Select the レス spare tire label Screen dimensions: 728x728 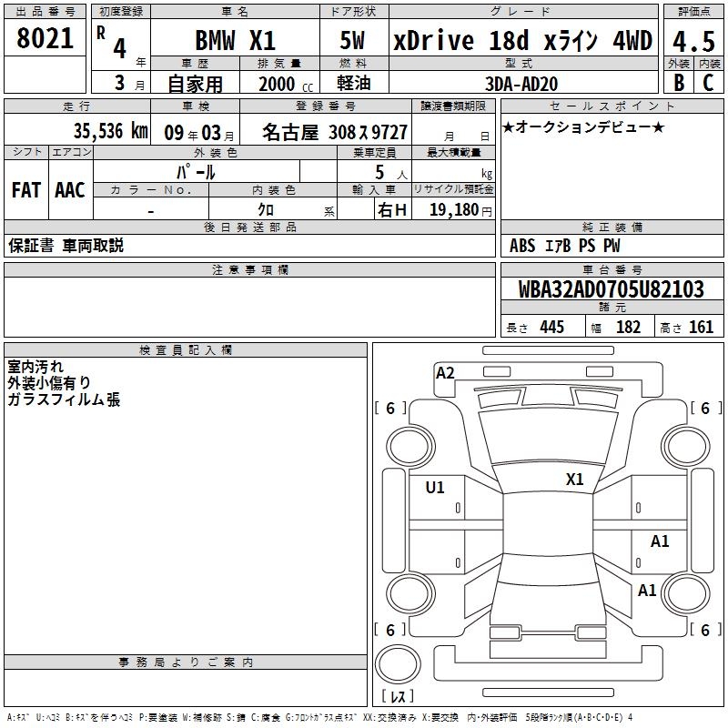pyautogui.click(x=398, y=696)
